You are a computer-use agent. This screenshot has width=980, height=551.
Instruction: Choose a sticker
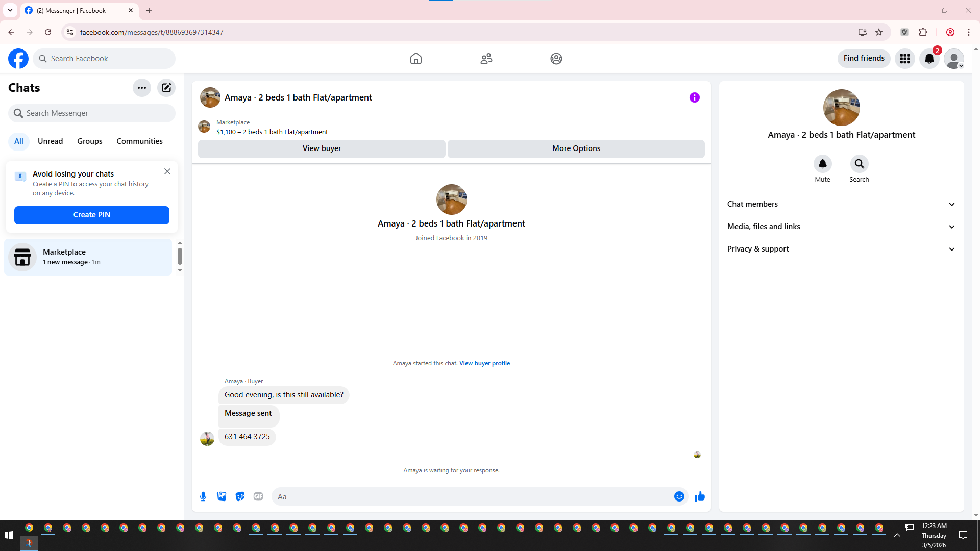click(240, 497)
